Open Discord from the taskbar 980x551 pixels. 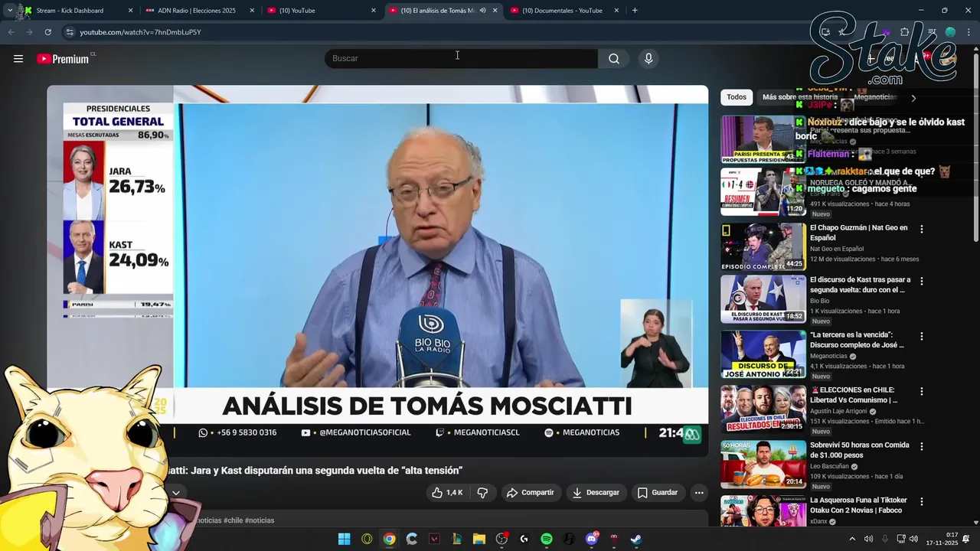[x=591, y=539]
